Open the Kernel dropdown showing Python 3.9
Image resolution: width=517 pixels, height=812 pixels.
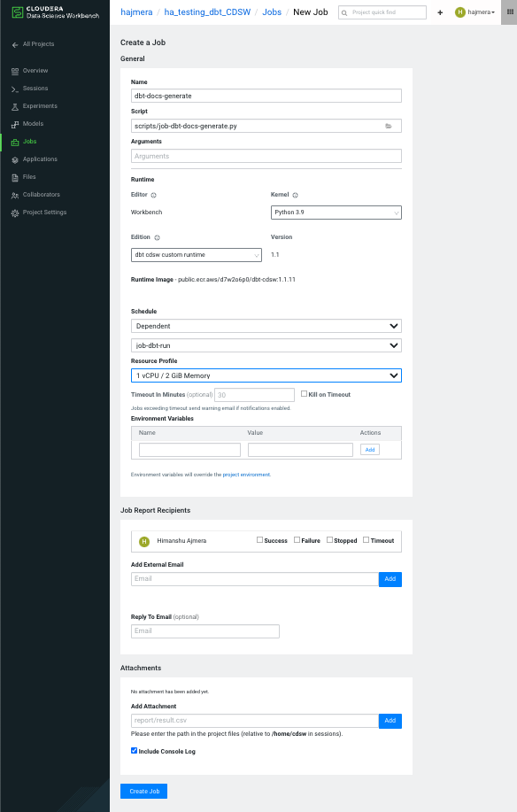pyautogui.click(x=335, y=213)
